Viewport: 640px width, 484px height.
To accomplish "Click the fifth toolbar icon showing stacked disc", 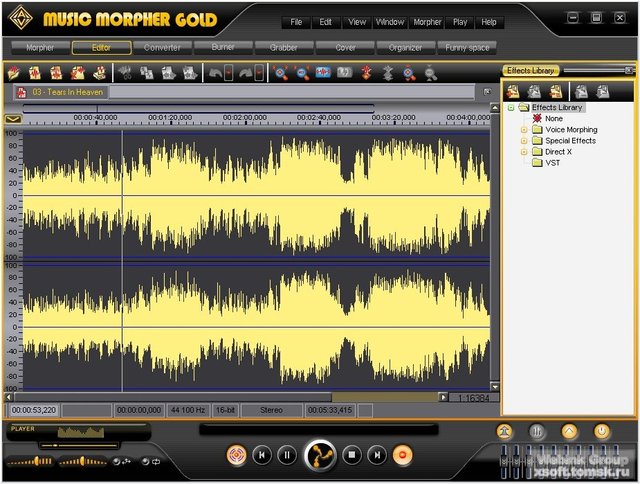I will pos(100,73).
